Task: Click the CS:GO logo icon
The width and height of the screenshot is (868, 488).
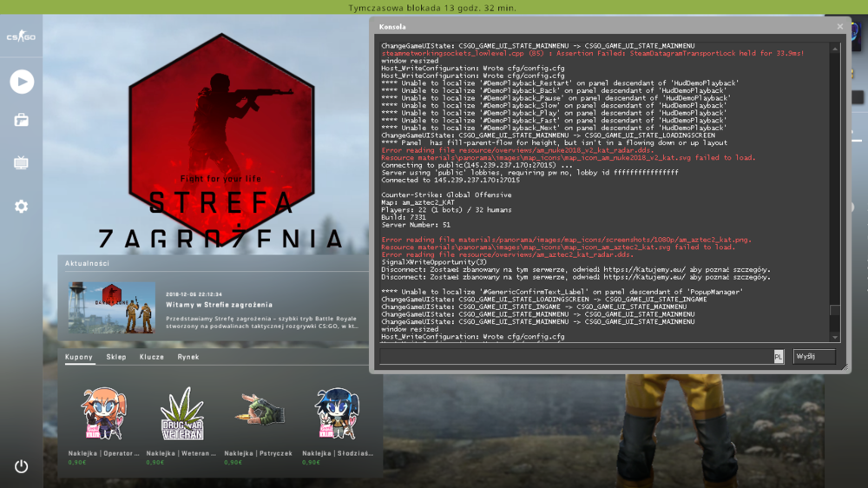Action: (21, 36)
